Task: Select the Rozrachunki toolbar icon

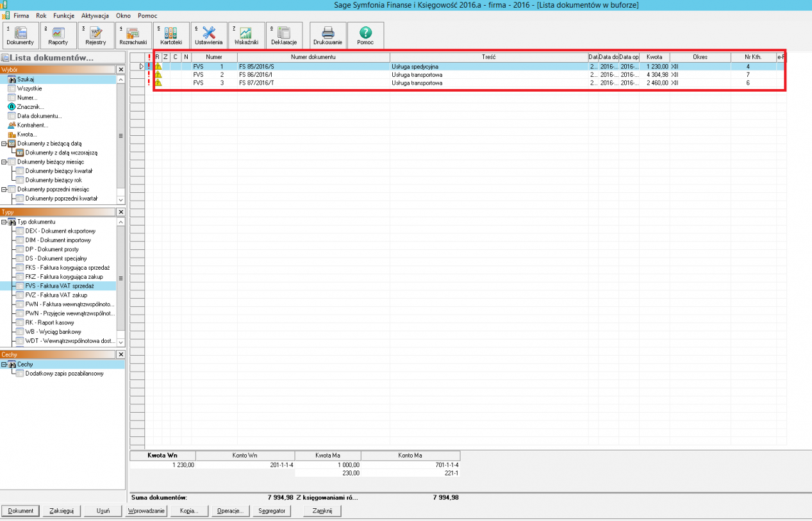Action: point(133,35)
